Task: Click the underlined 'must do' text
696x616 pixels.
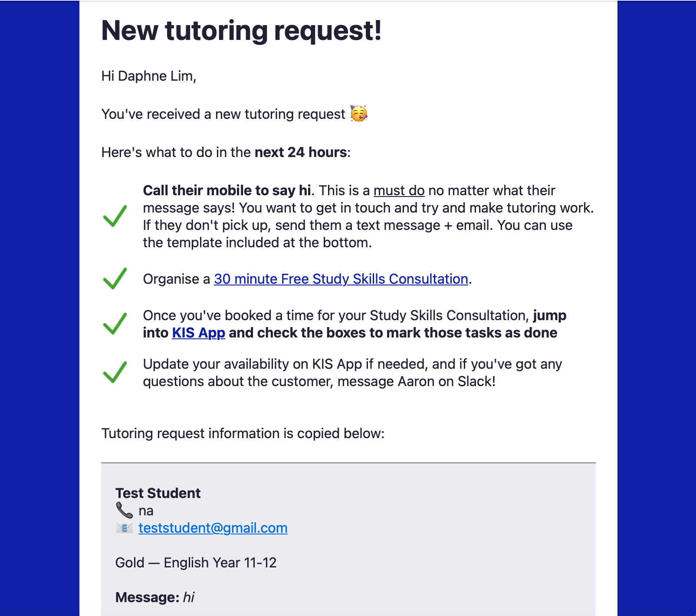Action: pyautogui.click(x=399, y=190)
